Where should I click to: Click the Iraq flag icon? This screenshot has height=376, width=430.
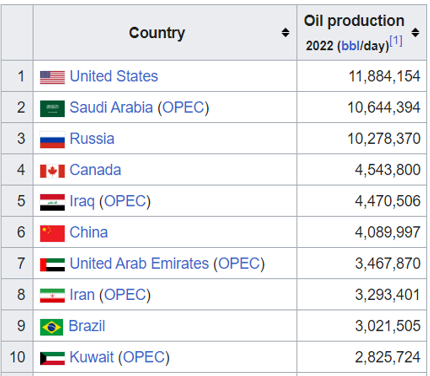click(x=52, y=202)
